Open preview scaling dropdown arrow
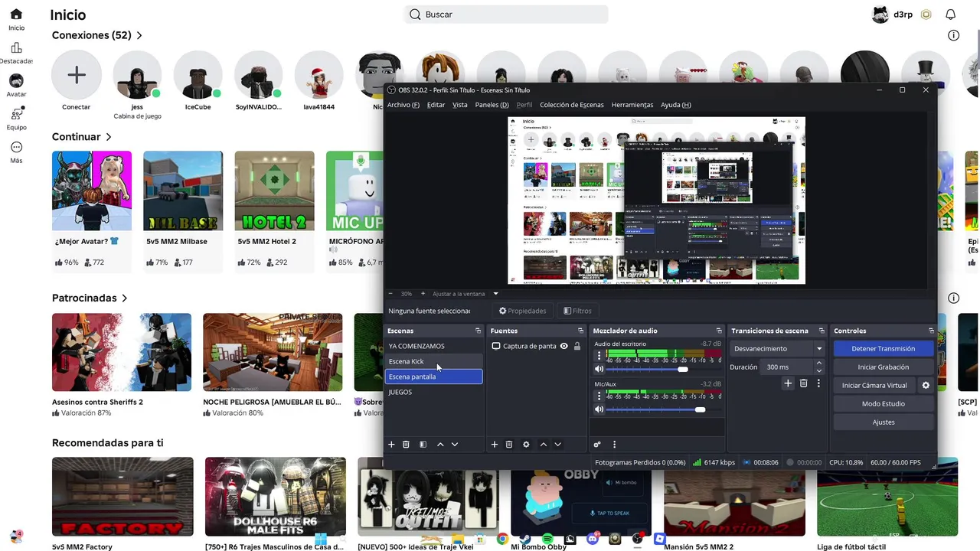 pos(495,293)
